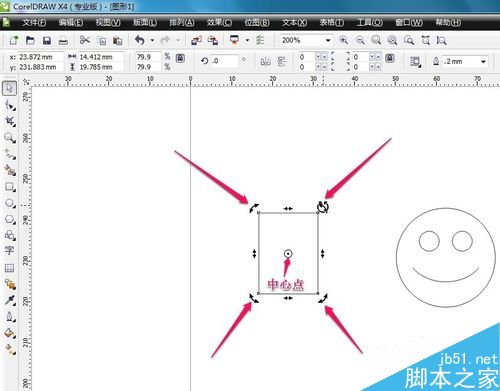Click the rotation center point of the rectangle
The width and height of the screenshot is (500, 391).
(x=288, y=254)
